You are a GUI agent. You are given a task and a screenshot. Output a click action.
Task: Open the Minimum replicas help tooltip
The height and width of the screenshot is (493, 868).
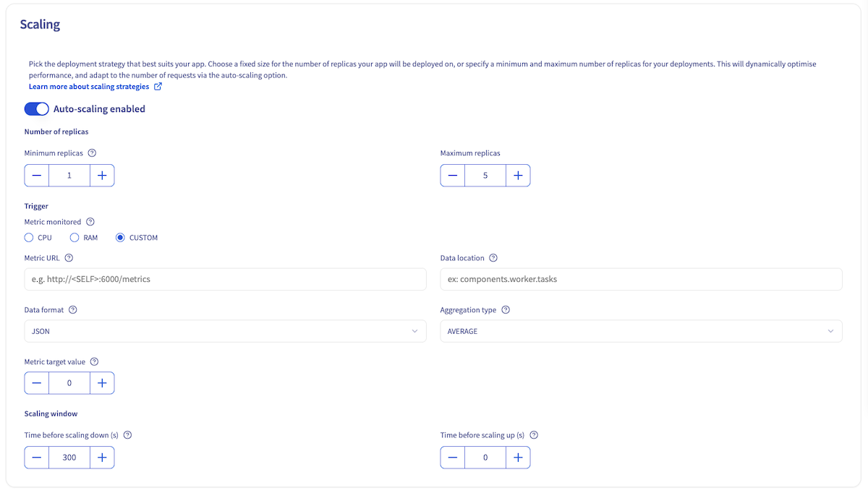[x=92, y=153]
